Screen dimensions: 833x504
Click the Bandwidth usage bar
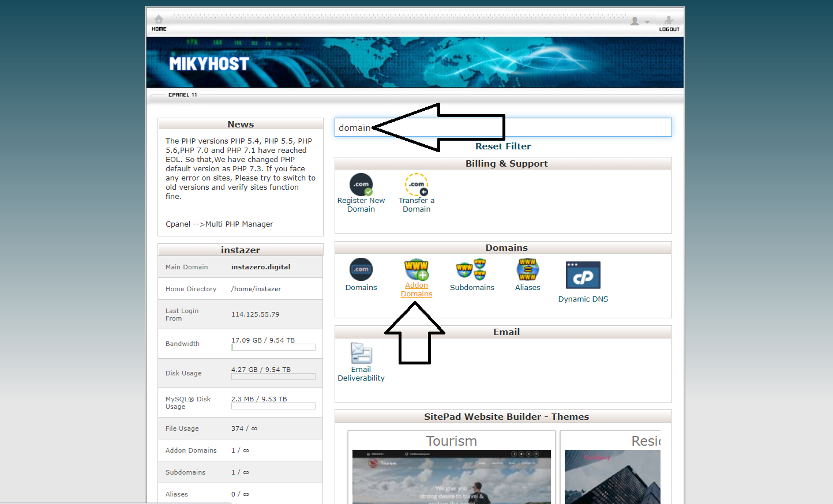tap(273, 347)
